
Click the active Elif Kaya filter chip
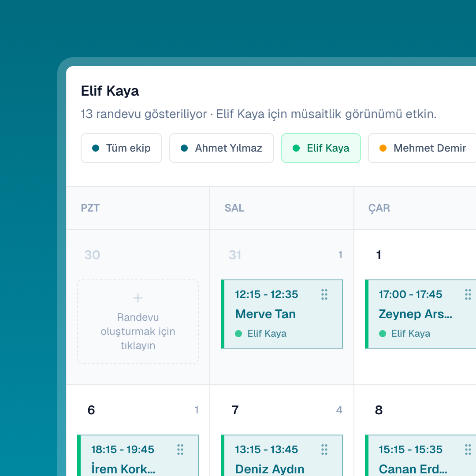click(x=321, y=148)
